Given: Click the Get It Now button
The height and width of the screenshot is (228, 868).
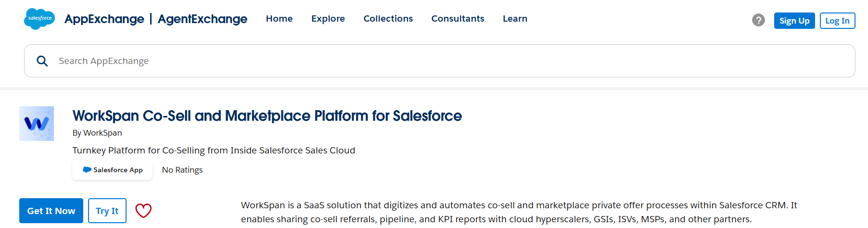Looking at the screenshot, I should click(x=51, y=211).
